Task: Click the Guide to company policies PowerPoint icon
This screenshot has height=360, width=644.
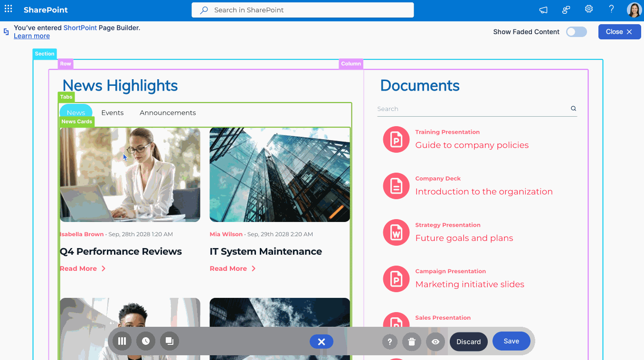Action: (x=396, y=139)
